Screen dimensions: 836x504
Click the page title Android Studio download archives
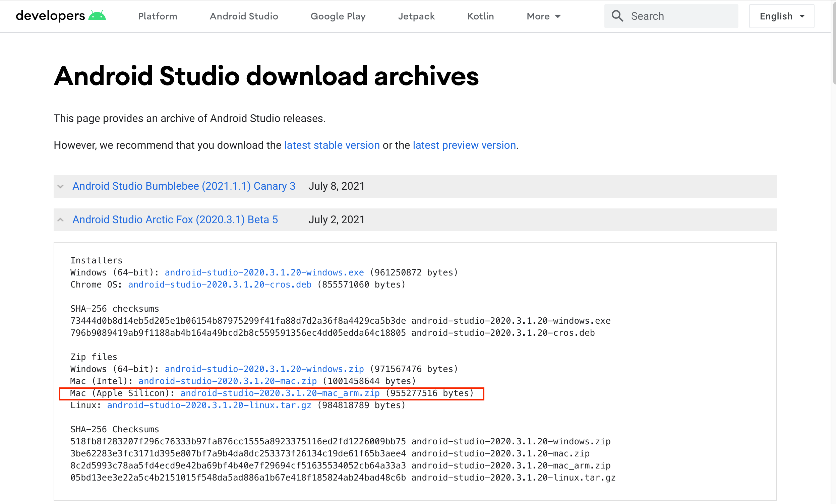point(266,76)
